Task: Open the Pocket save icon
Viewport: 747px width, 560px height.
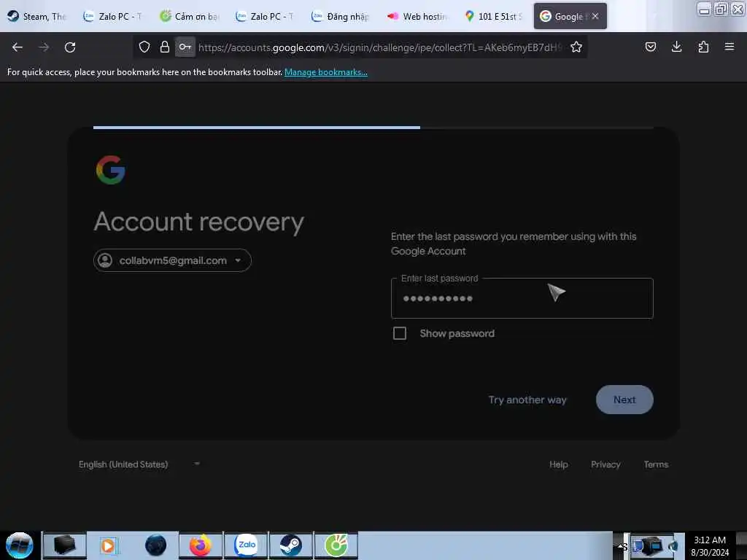Action: pyautogui.click(x=650, y=47)
